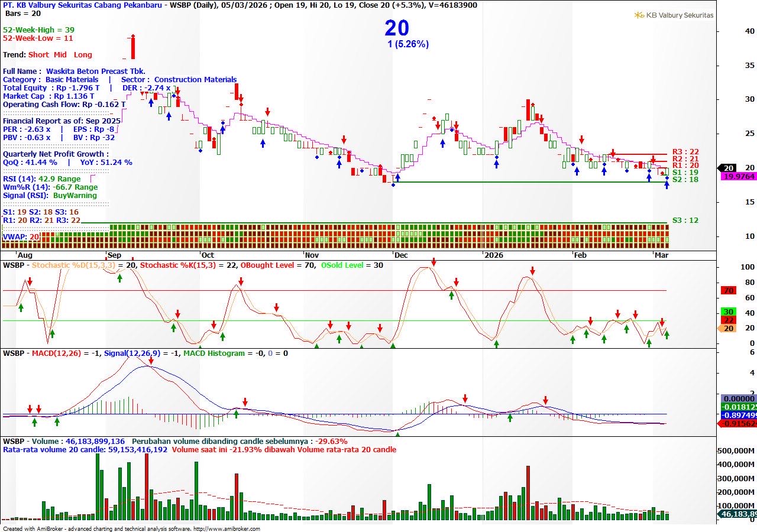The height and width of the screenshot is (532, 757).
Task: Open the amibroker.com link in footer
Action: [227, 529]
